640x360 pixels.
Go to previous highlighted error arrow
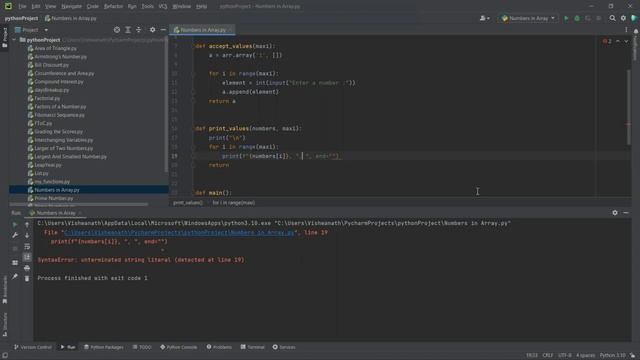click(x=618, y=41)
